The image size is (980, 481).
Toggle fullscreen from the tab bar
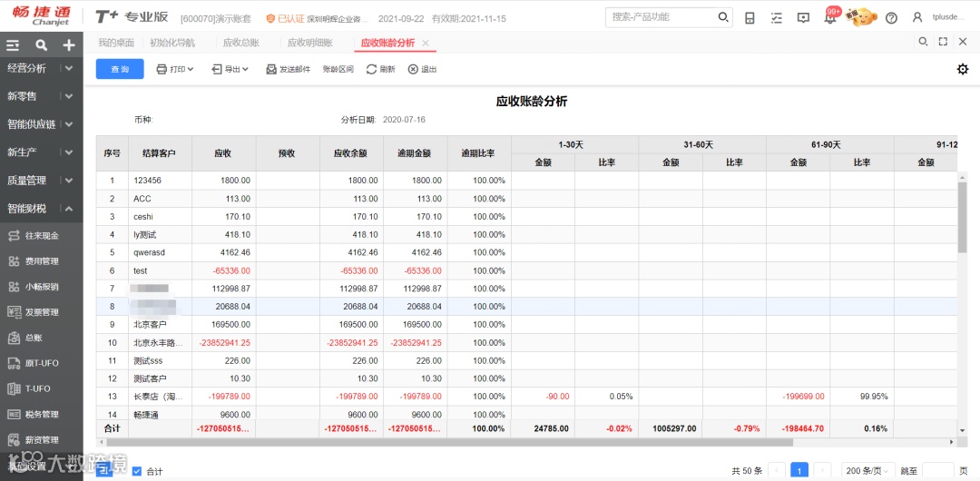click(943, 42)
